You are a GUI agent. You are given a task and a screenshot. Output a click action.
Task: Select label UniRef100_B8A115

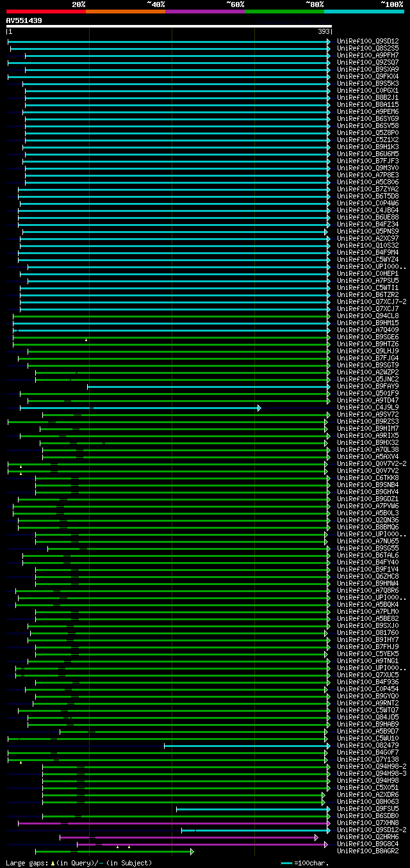point(368,105)
